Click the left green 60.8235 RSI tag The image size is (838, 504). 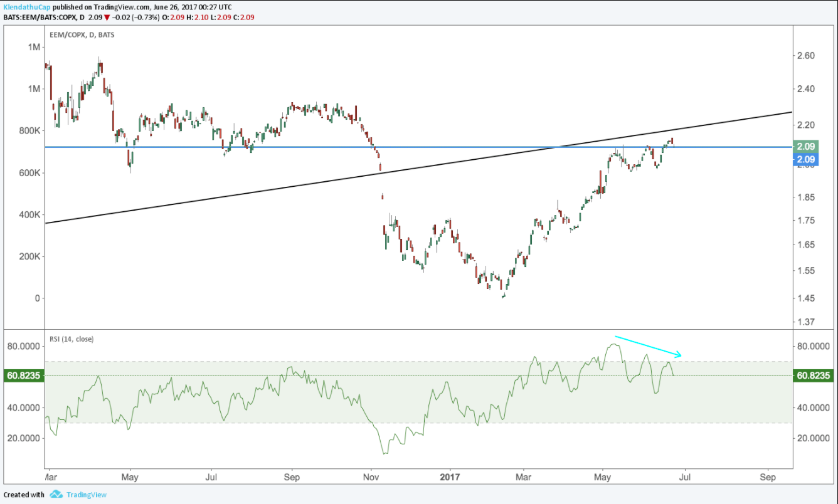[22, 375]
